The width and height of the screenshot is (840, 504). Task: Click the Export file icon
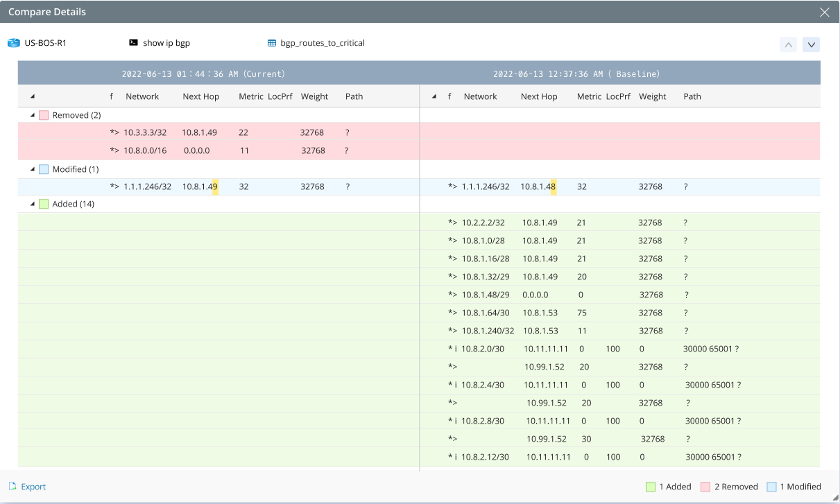pyautogui.click(x=12, y=487)
